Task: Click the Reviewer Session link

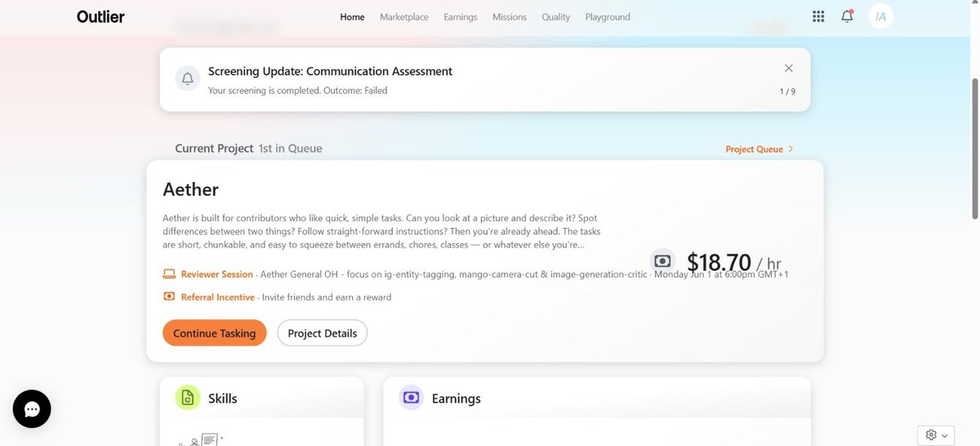Action: [x=217, y=274]
